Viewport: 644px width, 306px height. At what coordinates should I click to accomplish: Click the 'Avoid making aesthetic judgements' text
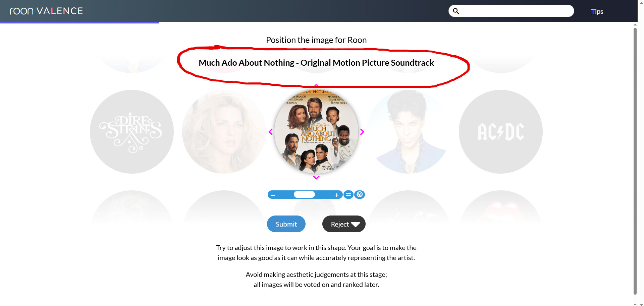tap(316, 280)
